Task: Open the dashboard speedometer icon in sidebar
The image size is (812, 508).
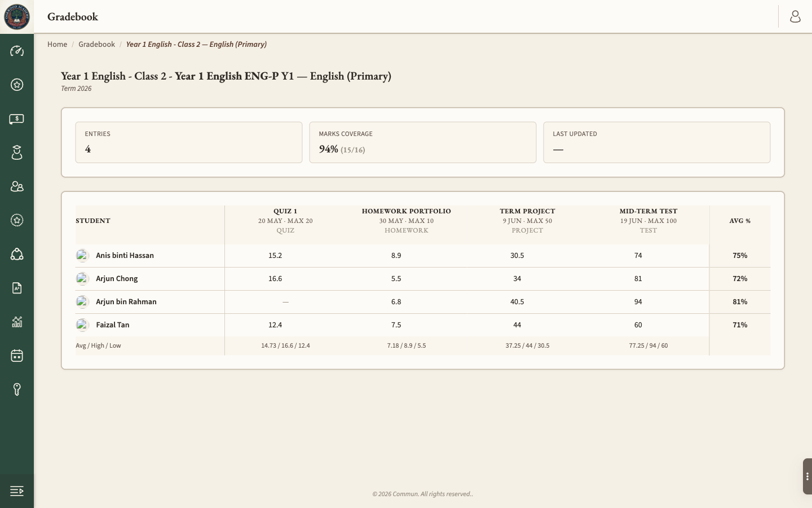Action: [17, 51]
